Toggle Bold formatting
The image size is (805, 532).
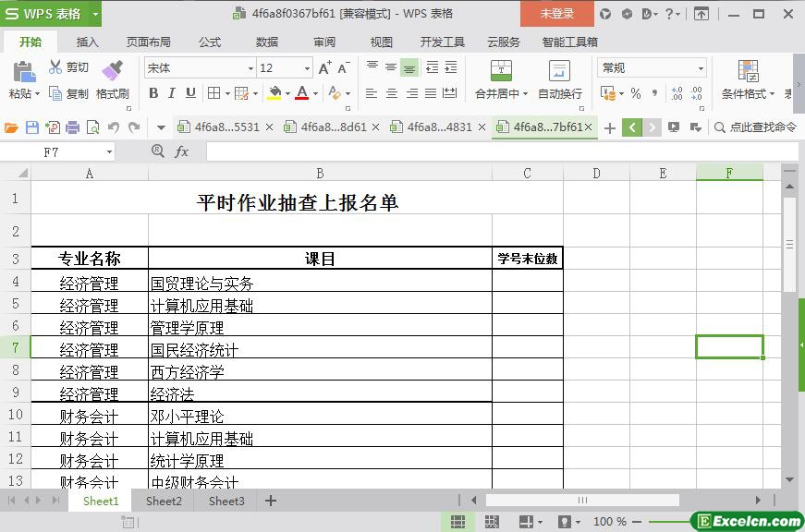[x=153, y=93]
